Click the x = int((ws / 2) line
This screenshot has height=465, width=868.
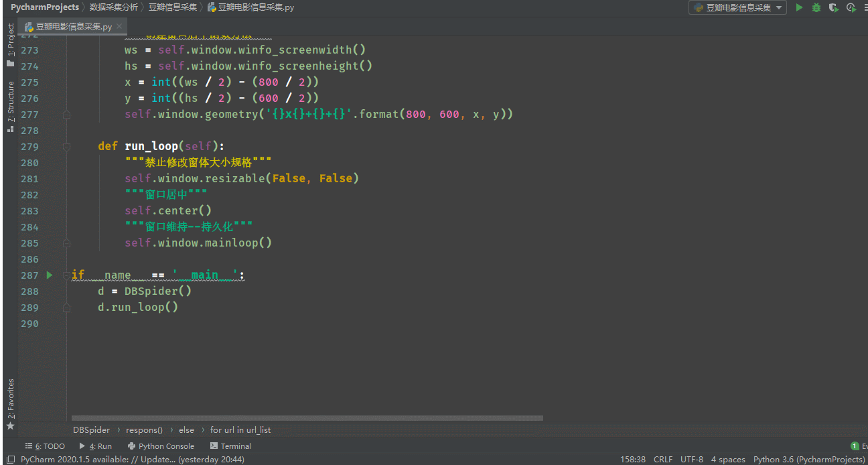coord(222,82)
